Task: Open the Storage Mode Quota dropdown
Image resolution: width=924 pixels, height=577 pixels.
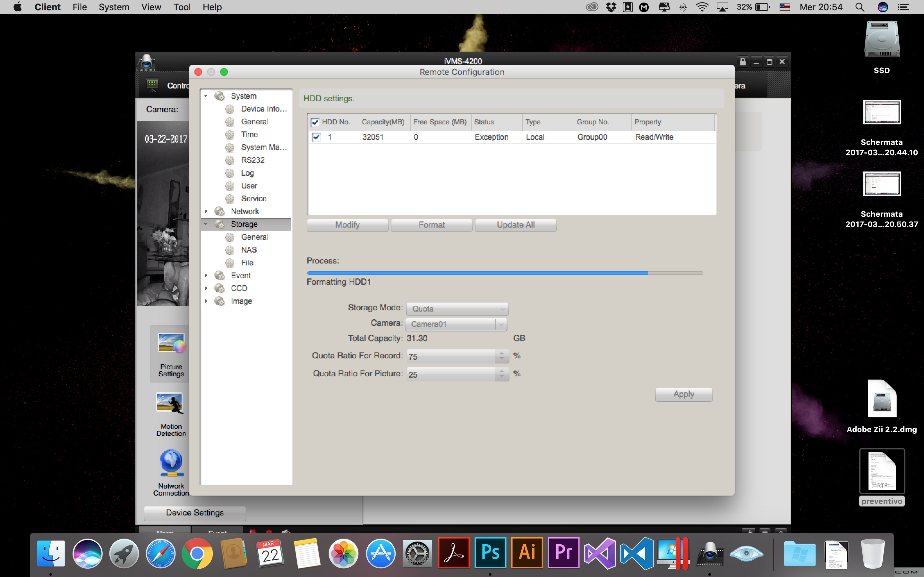Action: click(457, 309)
